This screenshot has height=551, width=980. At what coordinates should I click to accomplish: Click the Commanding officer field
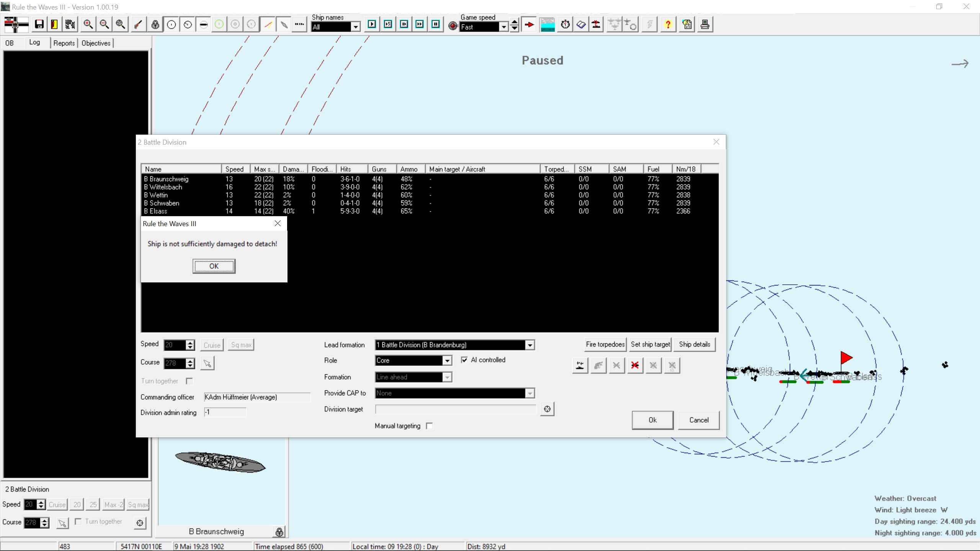pyautogui.click(x=257, y=397)
